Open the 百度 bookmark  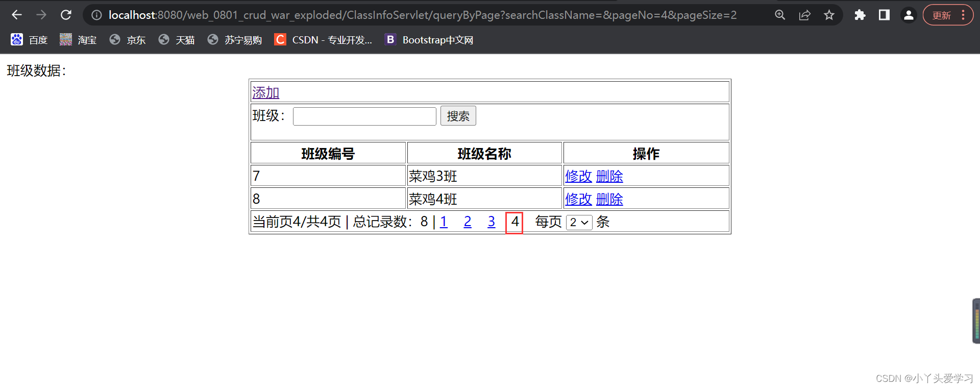click(29, 40)
